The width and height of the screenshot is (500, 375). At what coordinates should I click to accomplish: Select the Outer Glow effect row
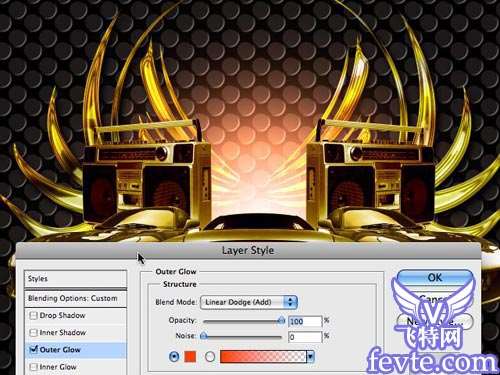[76, 350]
